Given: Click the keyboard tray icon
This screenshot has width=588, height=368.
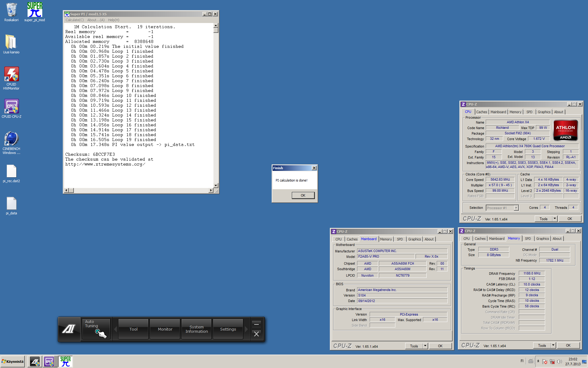Looking at the screenshot, I should 531,361.
